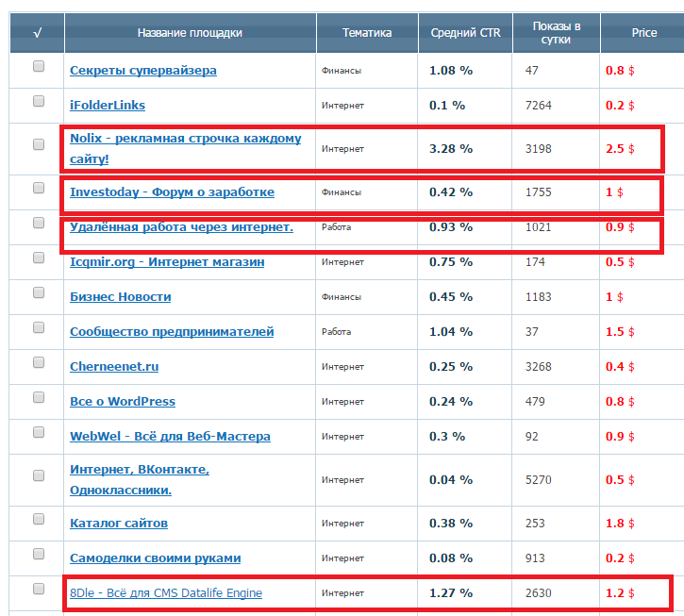
Task: Sort by the Price column header
Action: click(643, 33)
